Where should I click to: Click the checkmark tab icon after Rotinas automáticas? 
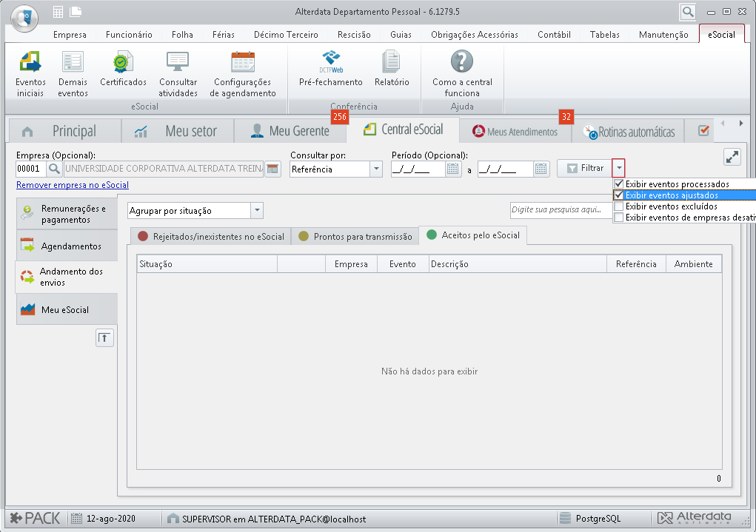pos(703,130)
